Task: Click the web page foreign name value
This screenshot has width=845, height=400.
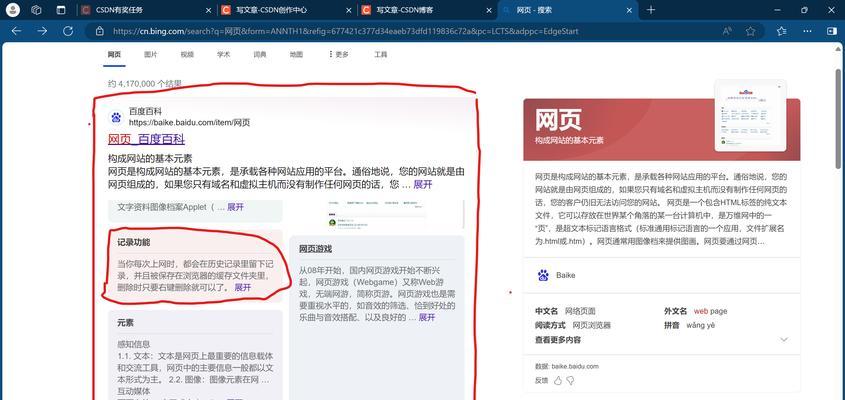Action: [x=710, y=311]
